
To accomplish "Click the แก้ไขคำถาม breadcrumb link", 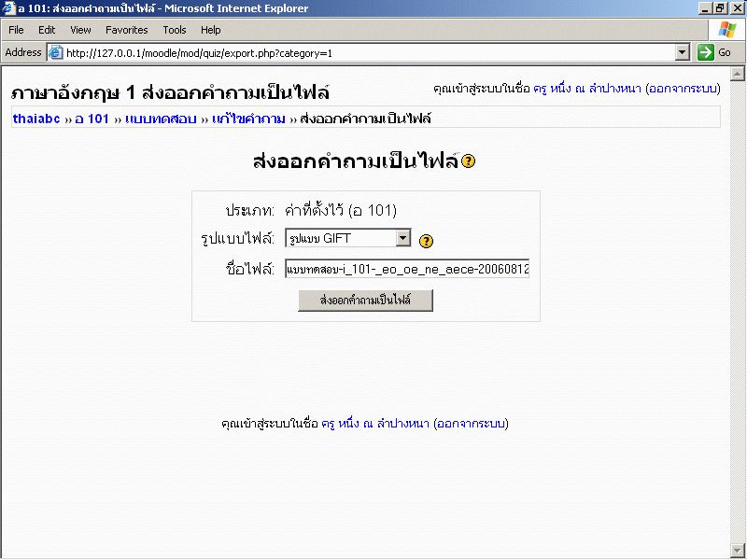I will (248, 119).
